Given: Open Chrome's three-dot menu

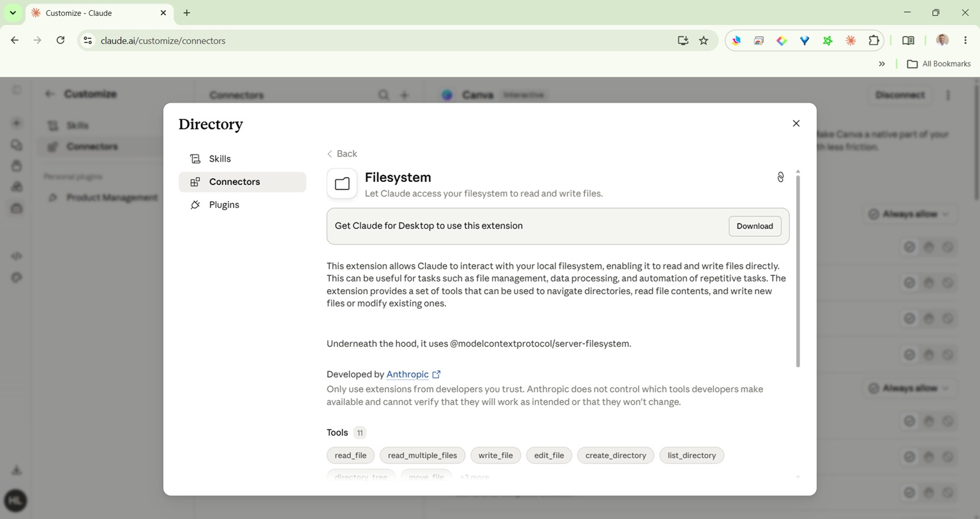Looking at the screenshot, I should [965, 41].
